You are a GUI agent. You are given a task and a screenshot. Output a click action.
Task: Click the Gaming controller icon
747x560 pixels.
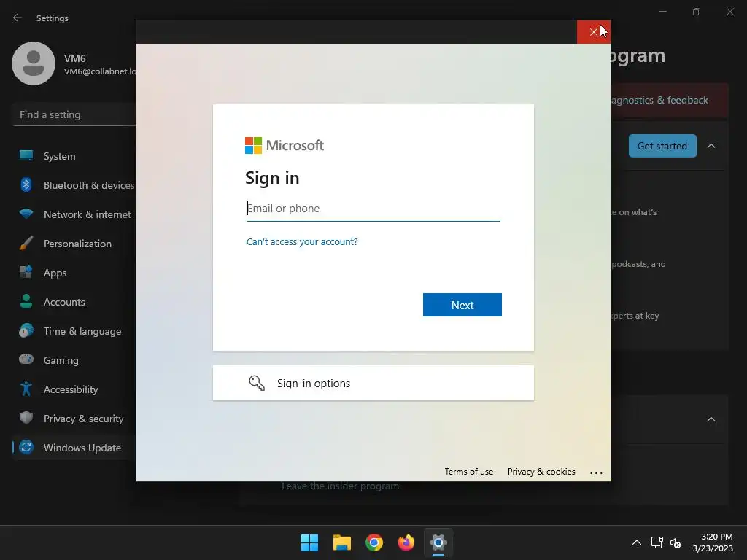click(x=26, y=359)
